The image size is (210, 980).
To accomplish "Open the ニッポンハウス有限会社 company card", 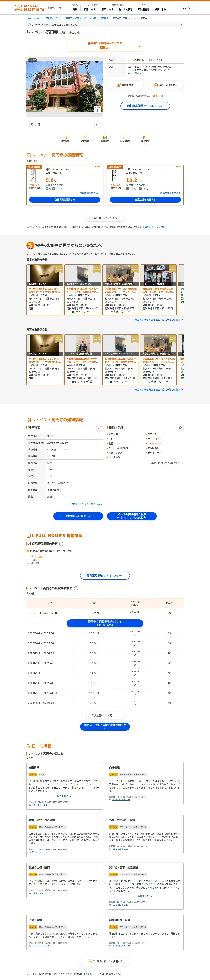I will click(x=158, y=290).
